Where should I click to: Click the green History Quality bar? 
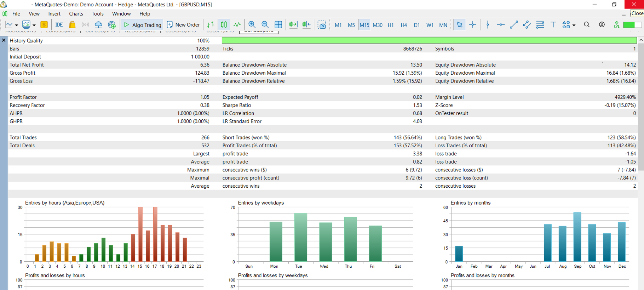[x=429, y=41]
